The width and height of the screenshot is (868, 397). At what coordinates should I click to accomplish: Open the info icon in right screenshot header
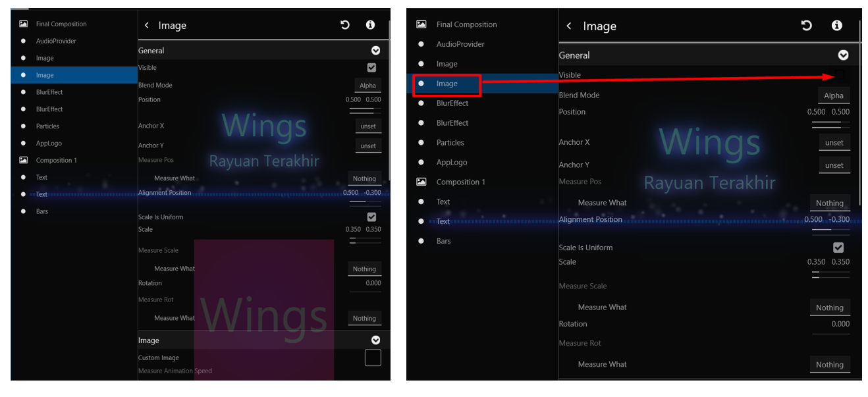836,25
